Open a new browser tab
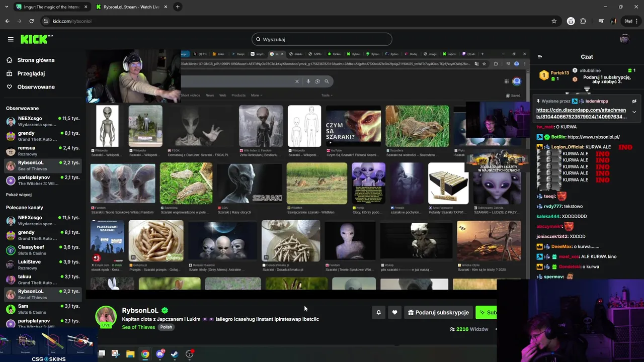The height and width of the screenshot is (362, 644). tap(178, 7)
